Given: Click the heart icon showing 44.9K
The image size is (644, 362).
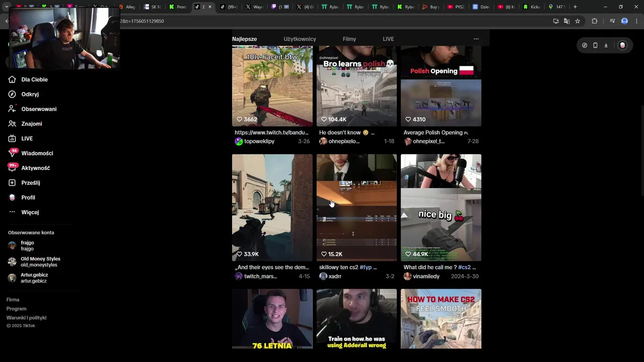Looking at the screenshot, I should (409, 254).
